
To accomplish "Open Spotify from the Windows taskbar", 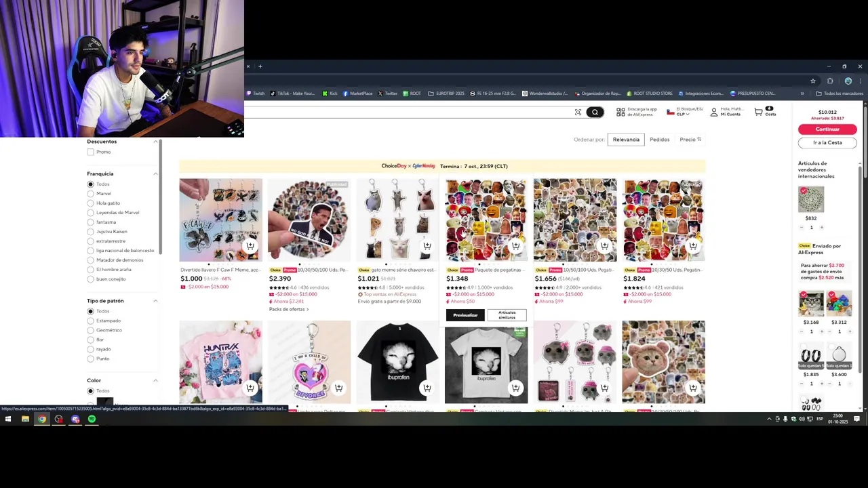I will pyautogui.click(x=92, y=419).
